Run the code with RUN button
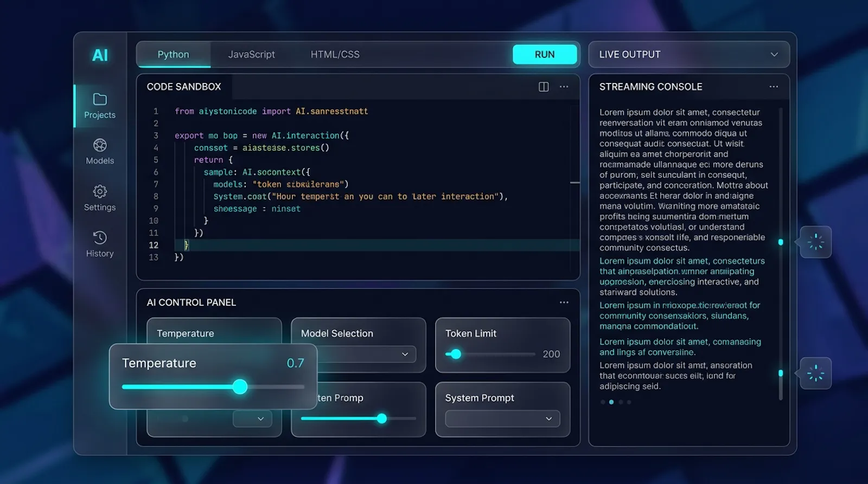The height and width of the screenshot is (484, 868). tap(545, 54)
